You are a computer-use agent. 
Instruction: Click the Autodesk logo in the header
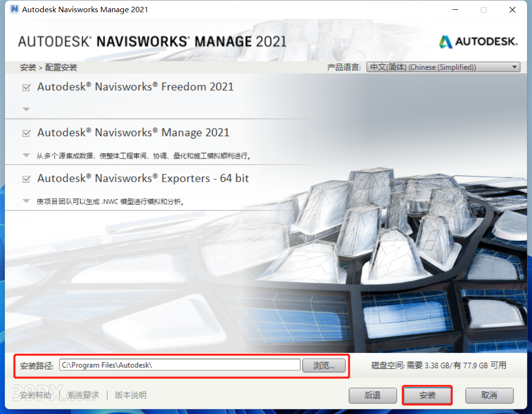coord(478,41)
